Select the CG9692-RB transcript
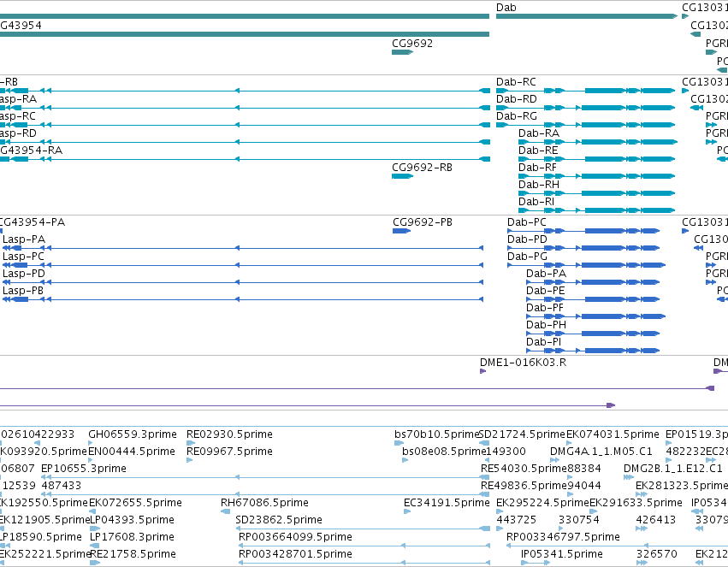 click(402, 176)
